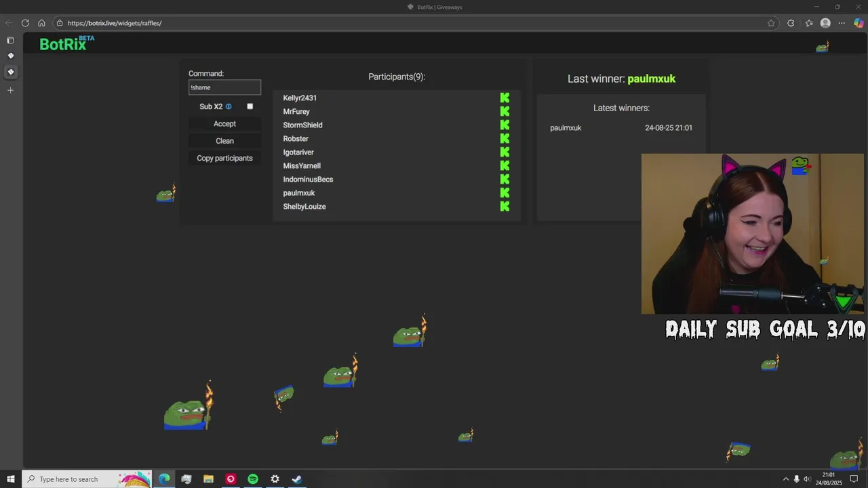Image resolution: width=868 pixels, height=488 pixels.
Task: Select participant Kellyr2431
Action: click(x=300, y=98)
